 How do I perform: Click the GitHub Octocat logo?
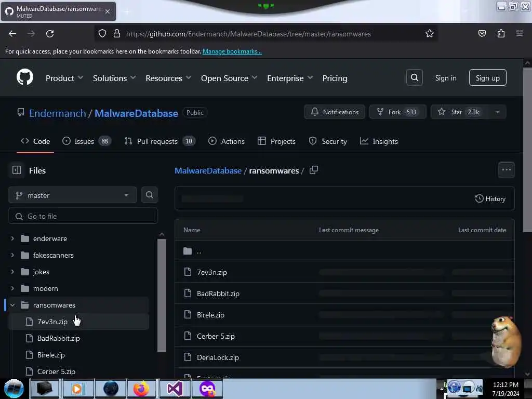click(25, 77)
